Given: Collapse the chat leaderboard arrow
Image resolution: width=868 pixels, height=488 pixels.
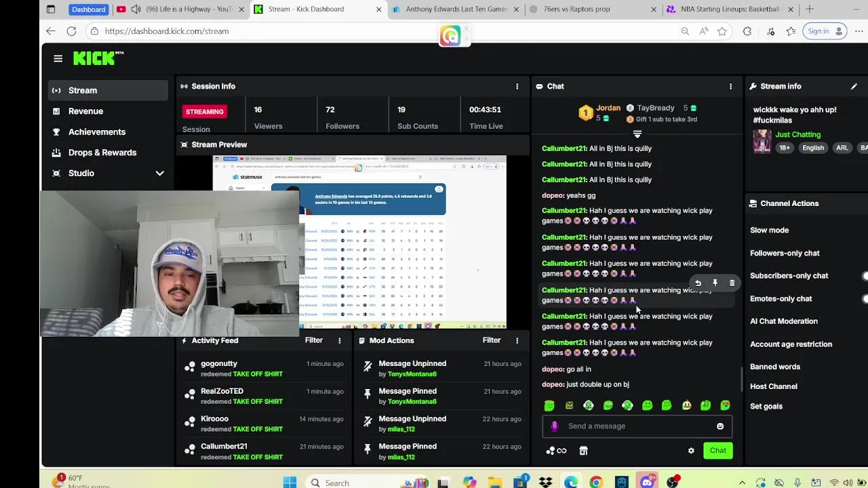Looking at the screenshot, I should pyautogui.click(x=637, y=134).
